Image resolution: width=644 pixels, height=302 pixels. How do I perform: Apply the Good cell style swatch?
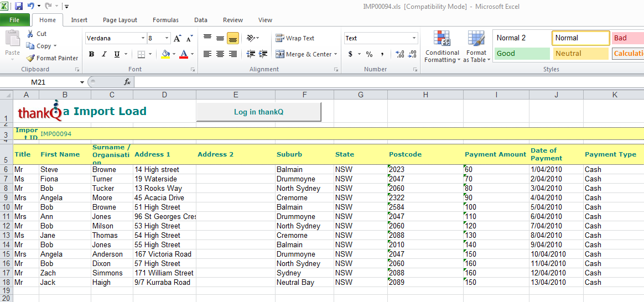point(522,53)
